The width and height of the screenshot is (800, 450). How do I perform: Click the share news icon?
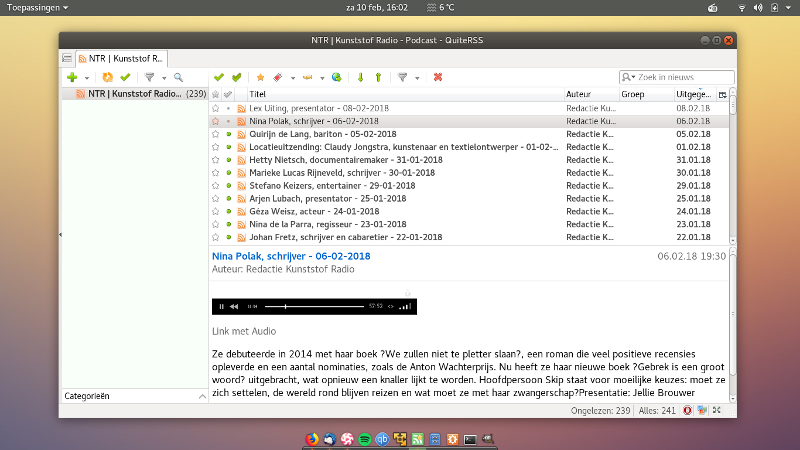point(307,77)
